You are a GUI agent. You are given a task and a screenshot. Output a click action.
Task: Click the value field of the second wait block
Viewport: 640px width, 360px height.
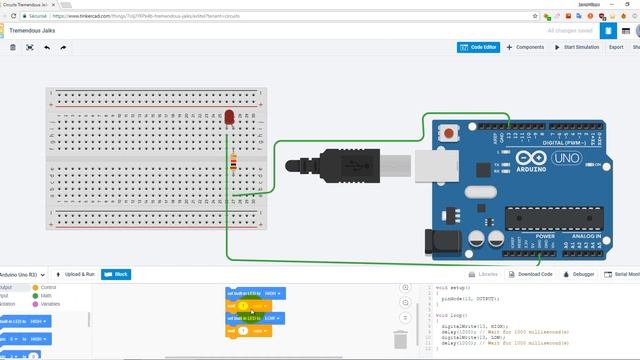(243, 331)
